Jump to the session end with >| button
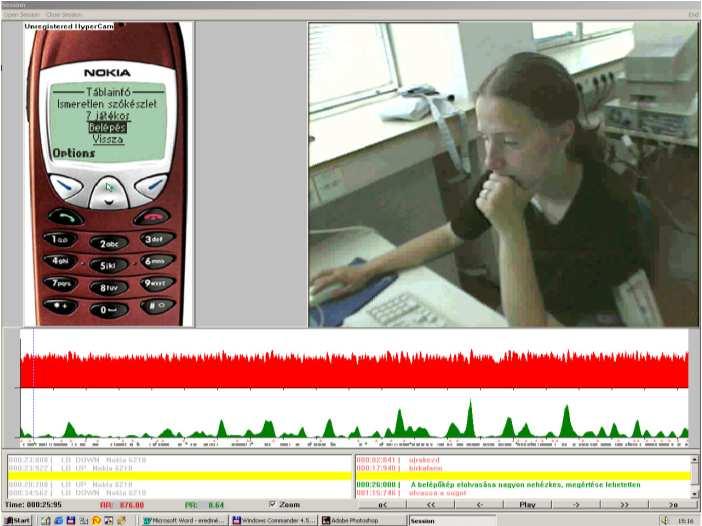The image size is (702, 526). [672, 505]
